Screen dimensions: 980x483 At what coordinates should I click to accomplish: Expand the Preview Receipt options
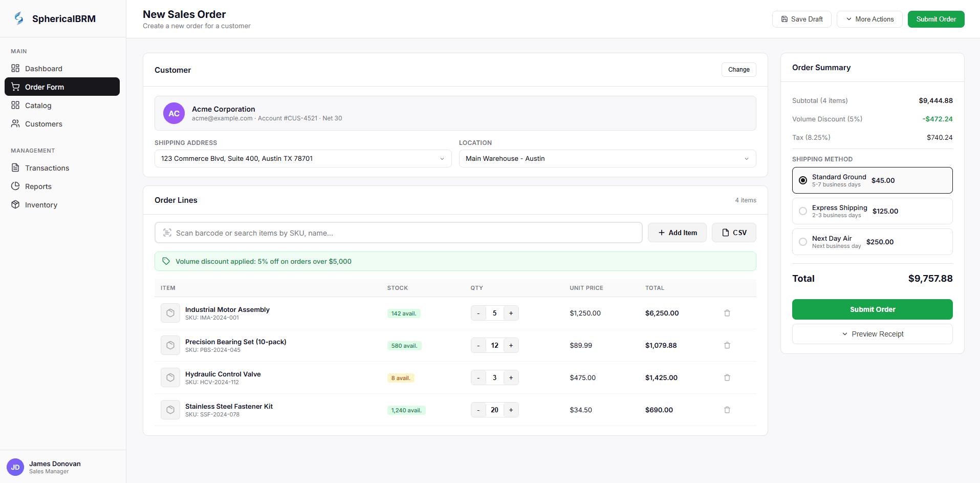pos(872,333)
